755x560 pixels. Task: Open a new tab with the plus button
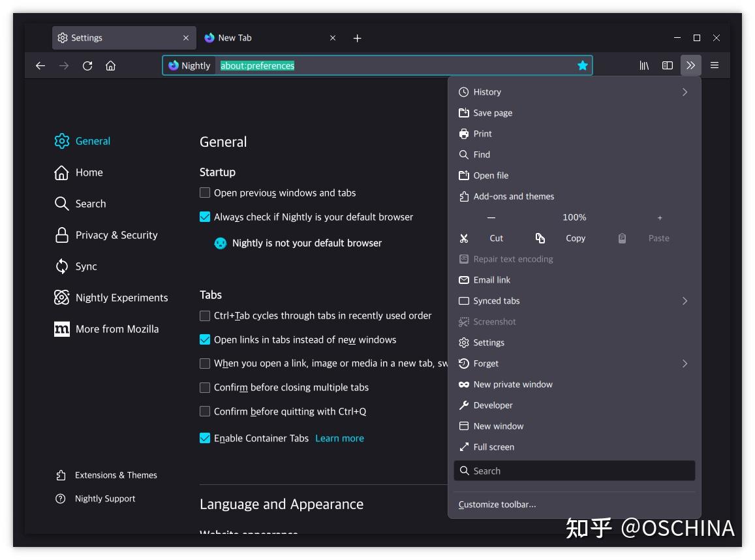358,38
